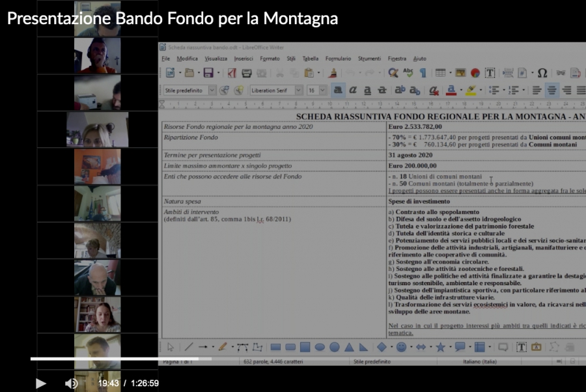Toggle bold formatting button
This screenshot has height=392, width=586.
pos(338,91)
